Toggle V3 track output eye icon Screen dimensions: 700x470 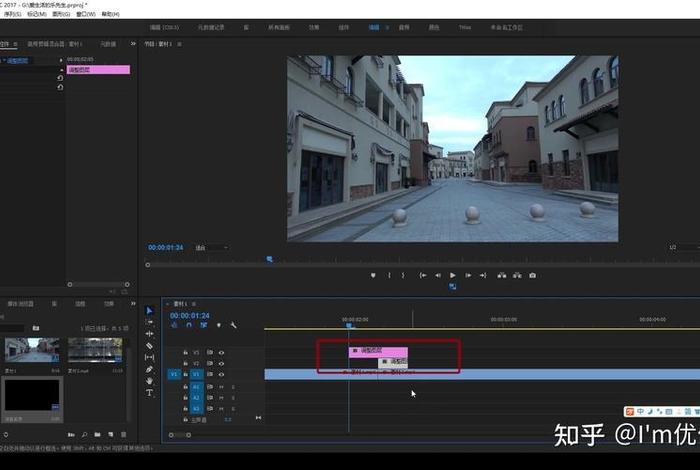221,352
